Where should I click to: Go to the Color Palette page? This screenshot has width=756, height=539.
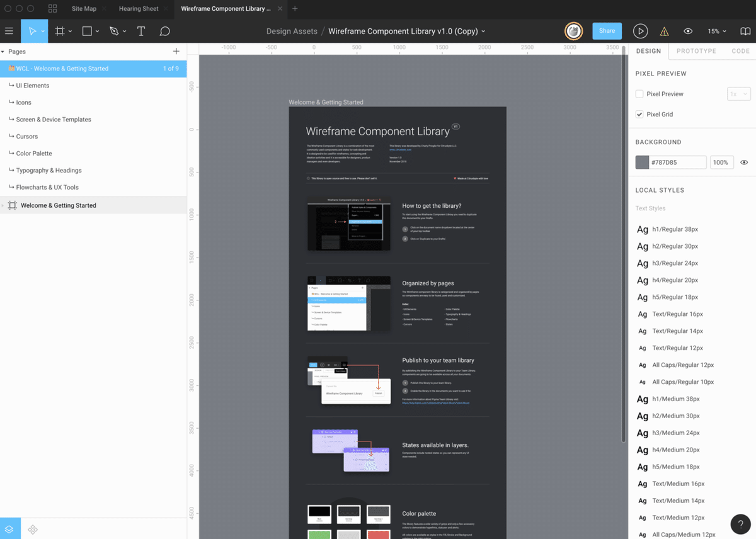click(x=93, y=154)
